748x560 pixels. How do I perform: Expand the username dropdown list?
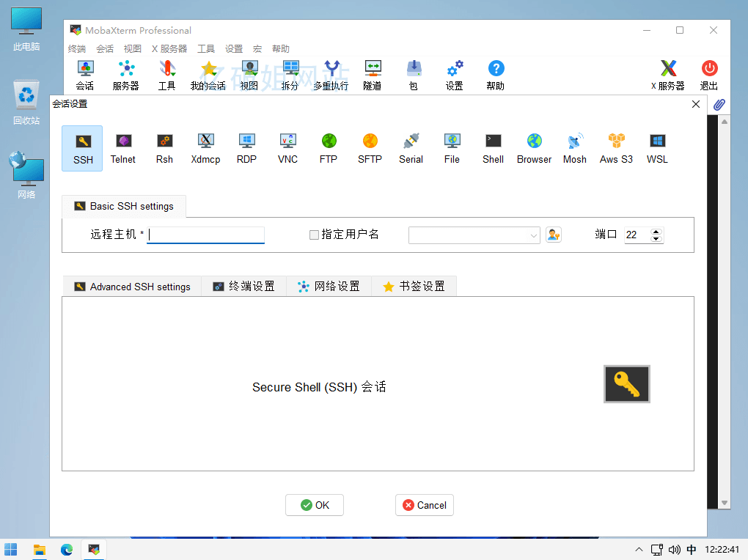[533, 235]
